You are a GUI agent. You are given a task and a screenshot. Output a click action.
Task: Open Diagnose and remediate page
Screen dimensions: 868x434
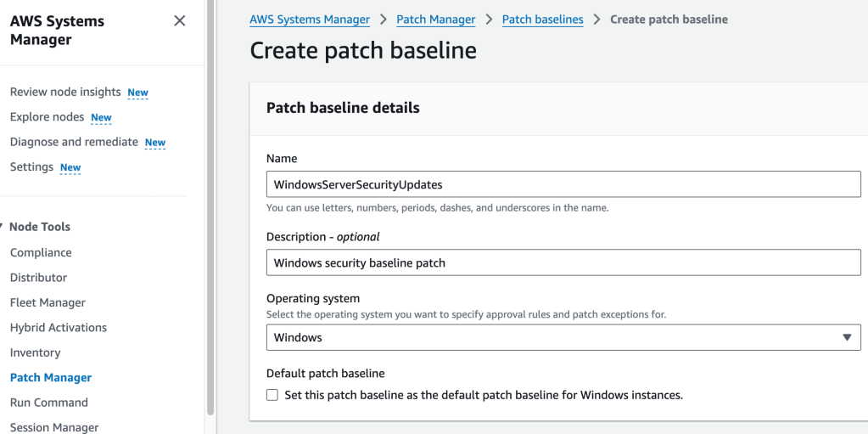coord(74,142)
